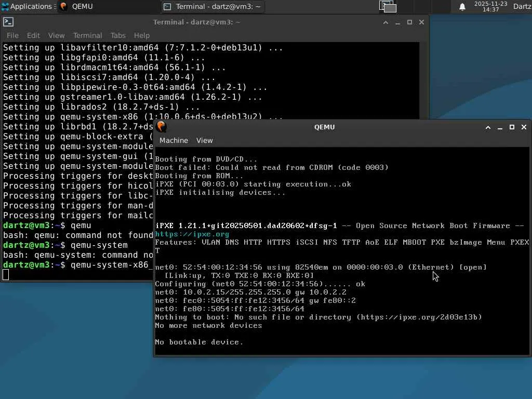Click 'No more network devices' line
This screenshot has width=532, height=399.
209,325
